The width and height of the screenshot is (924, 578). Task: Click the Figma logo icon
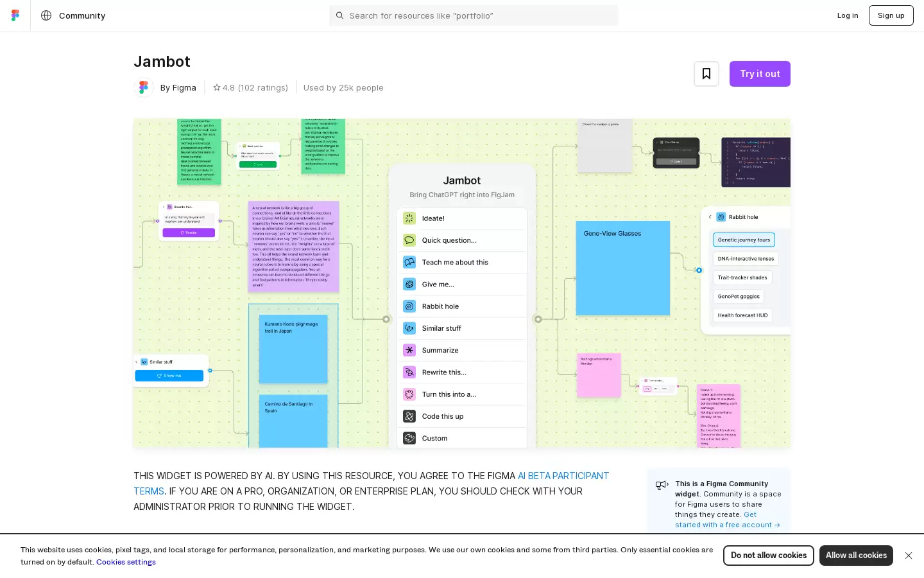point(15,15)
